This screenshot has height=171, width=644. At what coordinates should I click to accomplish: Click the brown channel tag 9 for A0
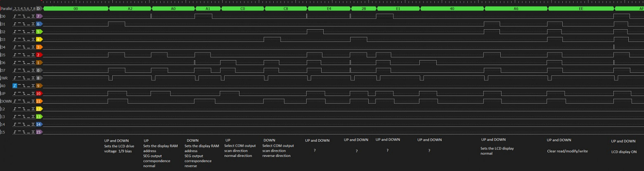point(39,86)
